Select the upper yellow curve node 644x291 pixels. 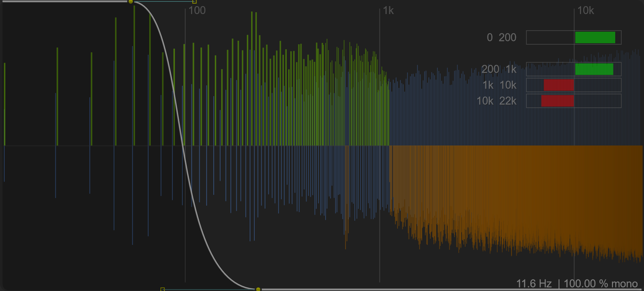(131, 2)
